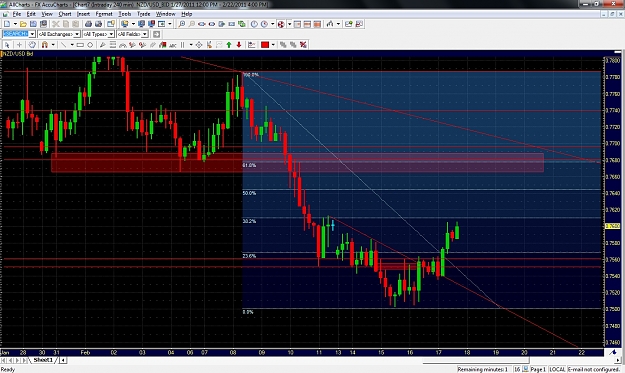Select the trendline drawing tool

[x=63, y=45]
